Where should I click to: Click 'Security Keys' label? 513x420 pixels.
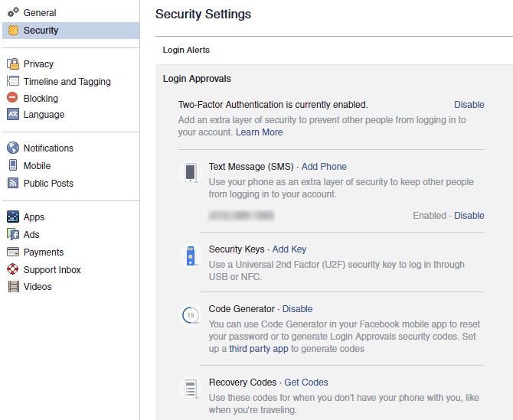pyautogui.click(x=237, y=249)
